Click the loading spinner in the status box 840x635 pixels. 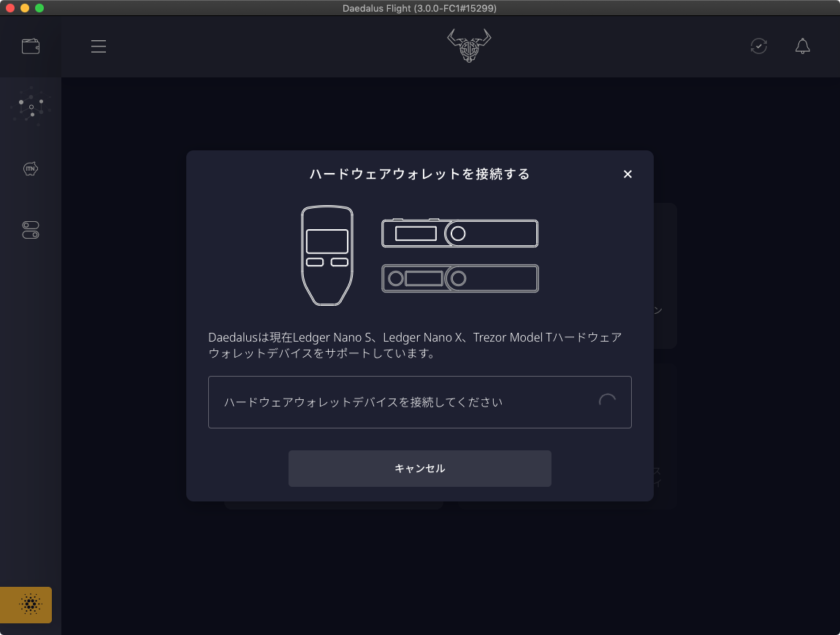tap(607, 402)
